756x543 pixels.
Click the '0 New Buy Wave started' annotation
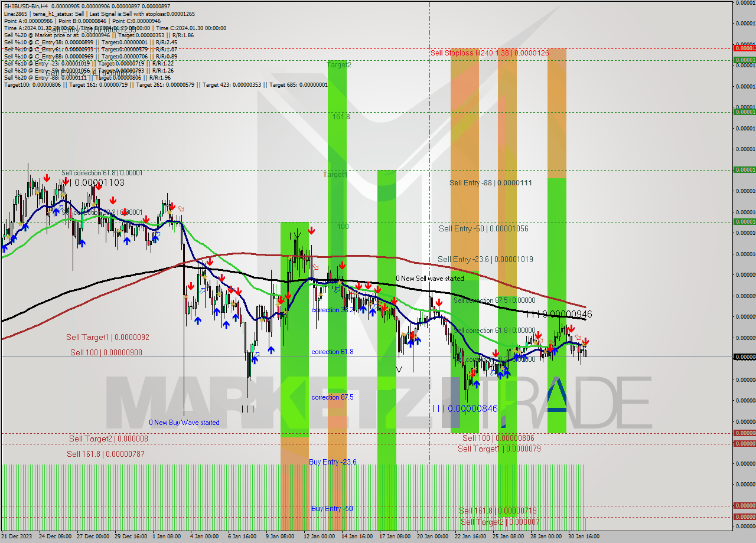point(184,423)
